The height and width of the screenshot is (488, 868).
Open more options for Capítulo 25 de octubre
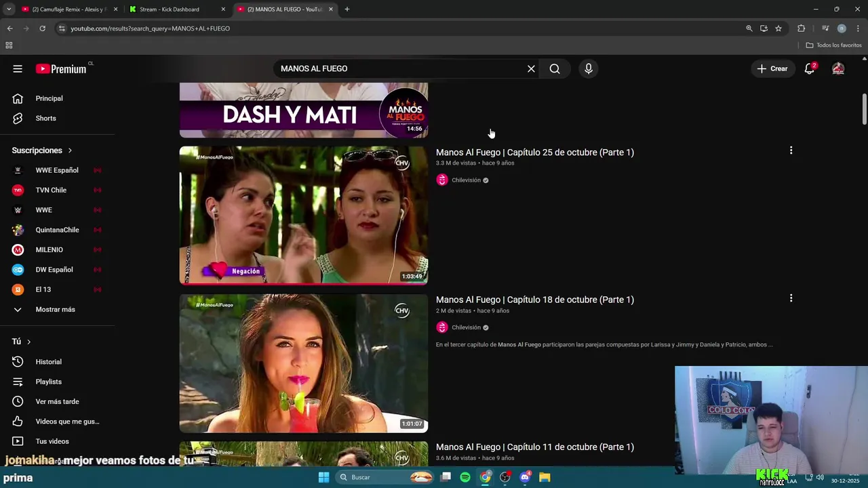[791, 150]
